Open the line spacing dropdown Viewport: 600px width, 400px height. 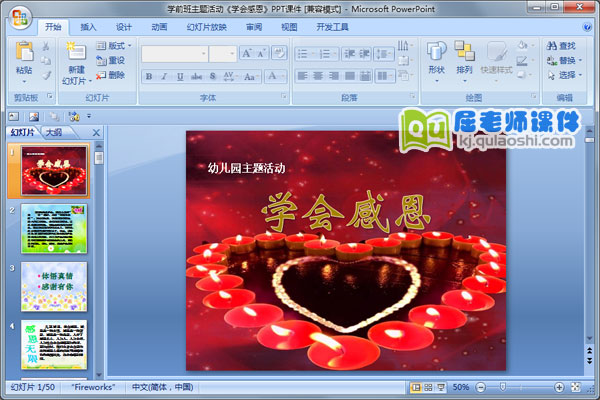tap(384, 54)
